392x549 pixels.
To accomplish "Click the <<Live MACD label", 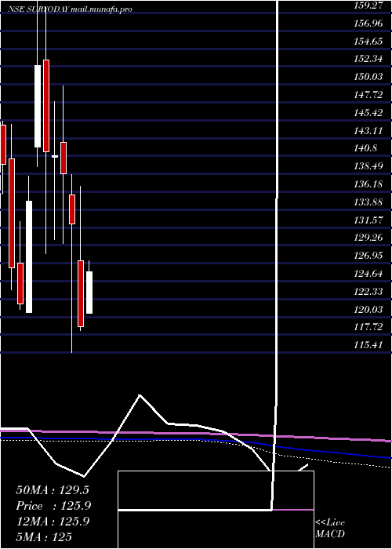I will pyautogui.click(x=330, y=528).
